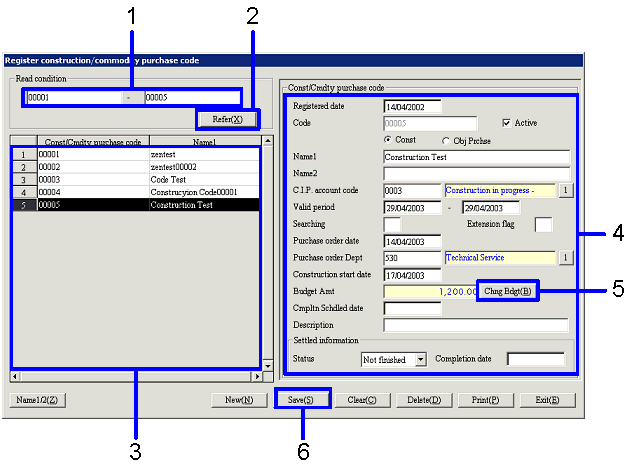Click the Exit(E) button
636x469 pixels.
547,400
